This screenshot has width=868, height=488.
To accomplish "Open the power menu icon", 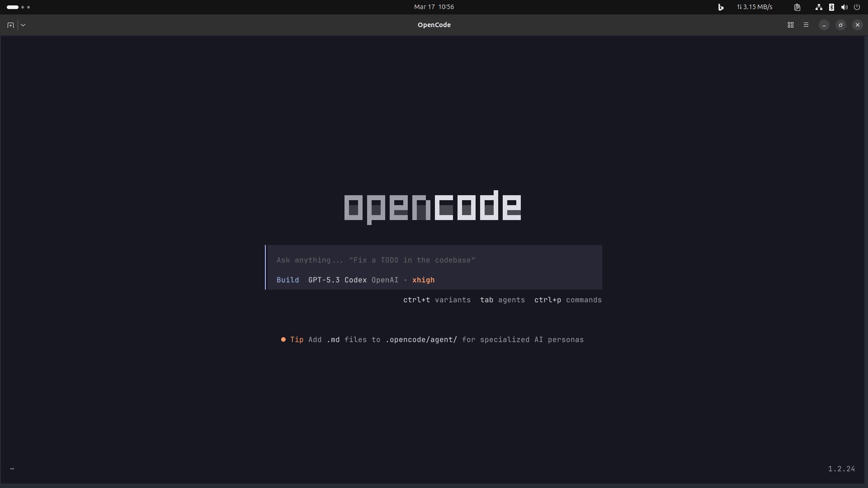I will (857, 7).
